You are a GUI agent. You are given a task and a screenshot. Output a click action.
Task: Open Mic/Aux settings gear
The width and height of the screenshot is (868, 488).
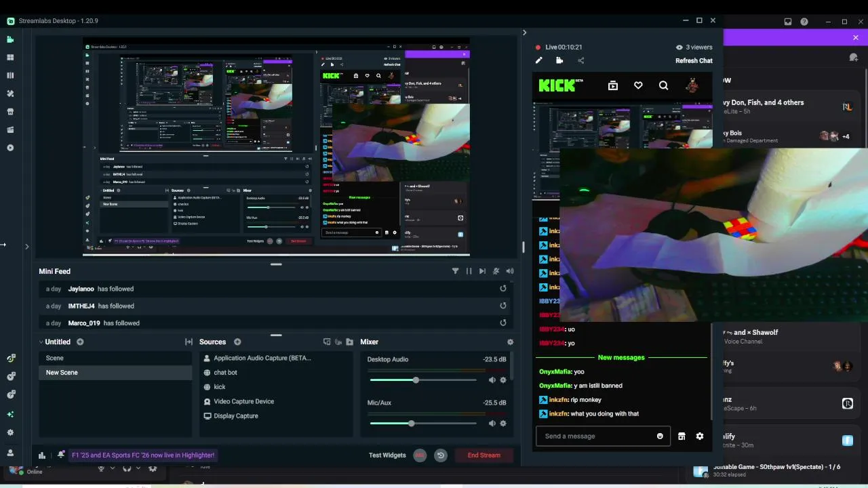tap(503, 424)
